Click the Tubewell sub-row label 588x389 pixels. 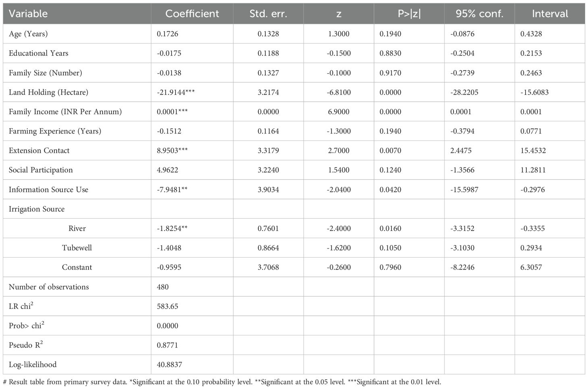point(77,248)
